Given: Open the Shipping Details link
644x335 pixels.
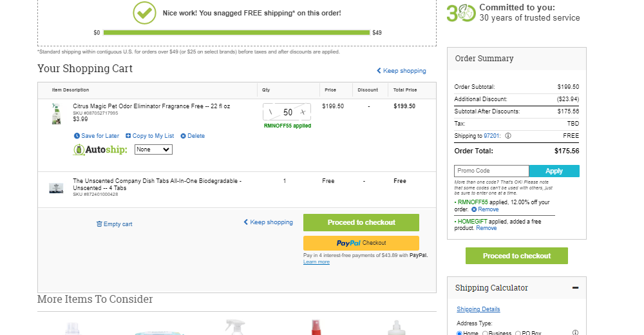Looking at the screenshot, I should 478,309.
